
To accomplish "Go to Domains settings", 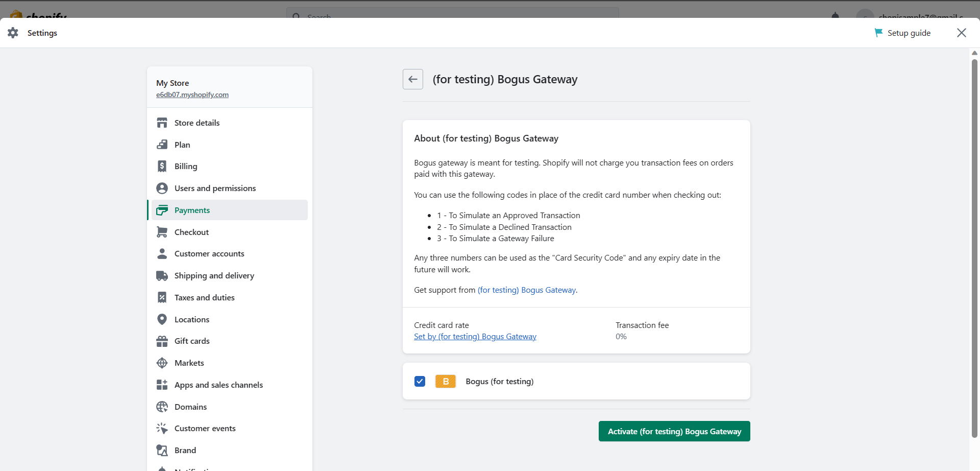I will pyautogui.click(x=230, y=407).
